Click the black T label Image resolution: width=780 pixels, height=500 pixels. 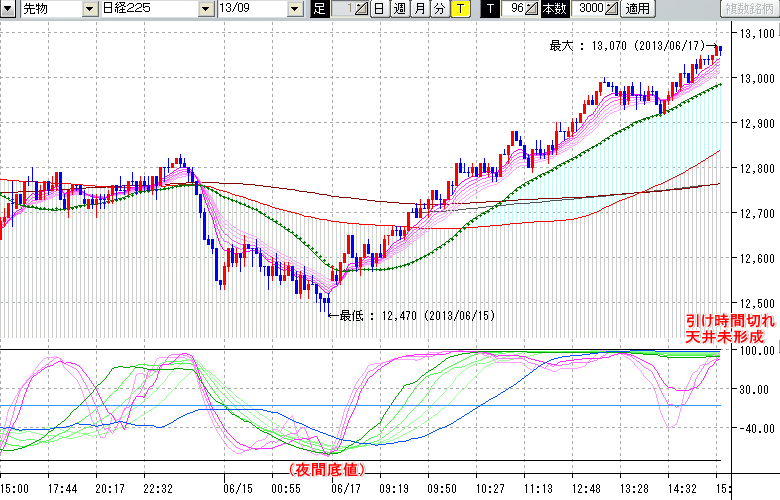tap(489, 9)
